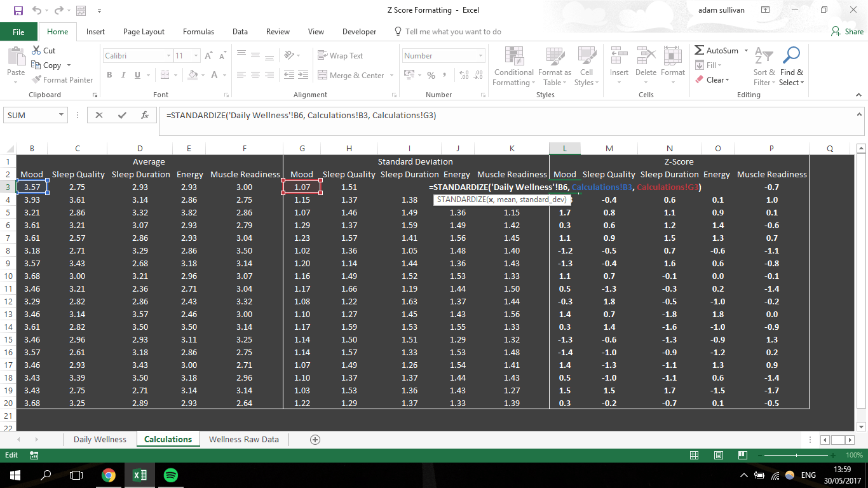This screenshot has height=488, width=868.
Task: Activate the Format Painter
Action: pyautogui.click(x=62, y=79)
